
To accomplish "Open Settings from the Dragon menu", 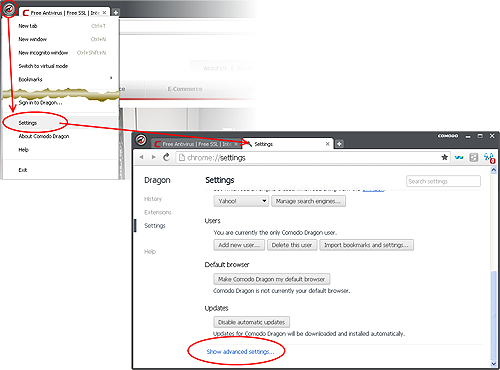I will coord(61,123).
